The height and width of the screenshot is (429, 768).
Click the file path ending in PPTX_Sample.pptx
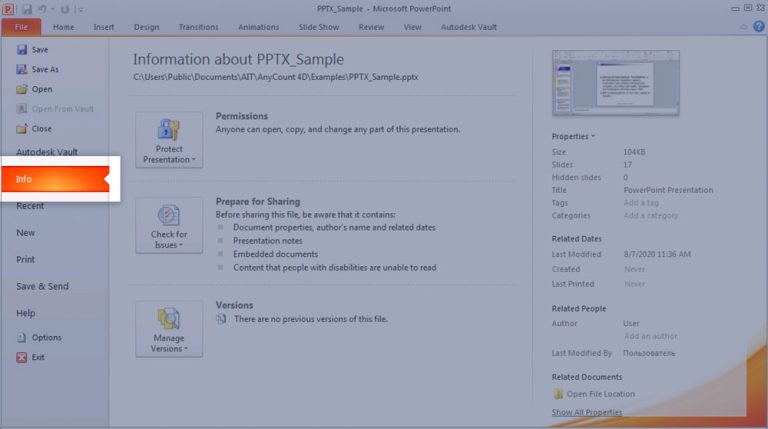coord(276,77)
